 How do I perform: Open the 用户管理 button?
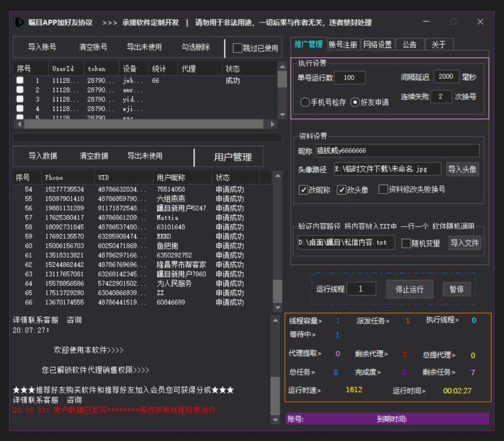click(233, 157)
